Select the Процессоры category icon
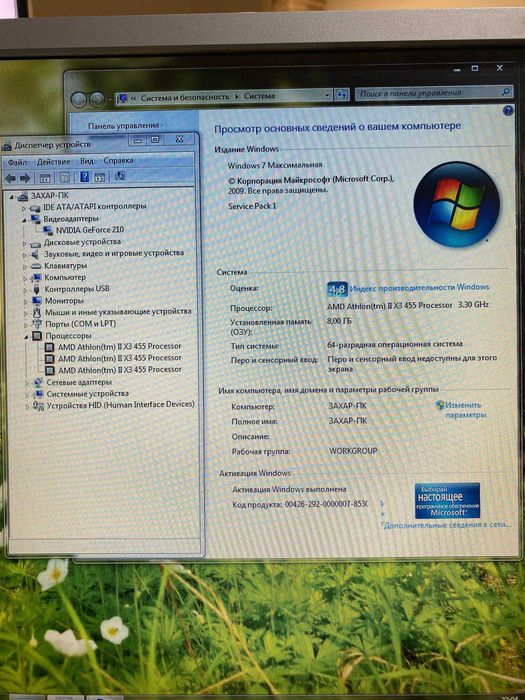This screenshot has height=700, width=525. pyautogui.click(x=38, y=336)
